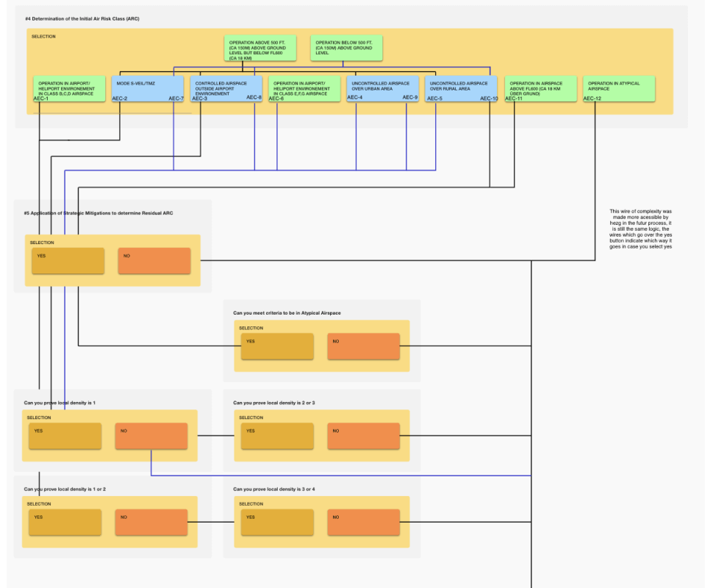Click 'Can you meet criteria to be in Atypical Airspace'
713x588 pixels.
click(287, 313)
